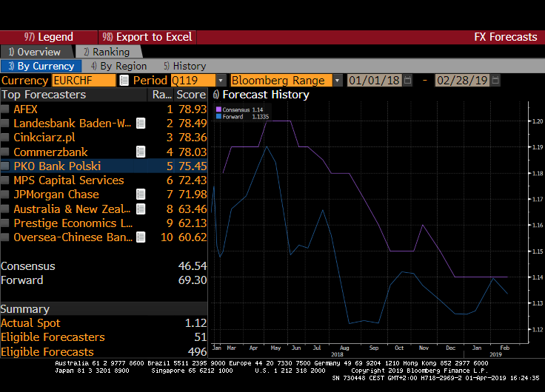This screenshot has width=545, height=392.
Task: Expand the Period Q119 dropdown
Action: (221, 81)
